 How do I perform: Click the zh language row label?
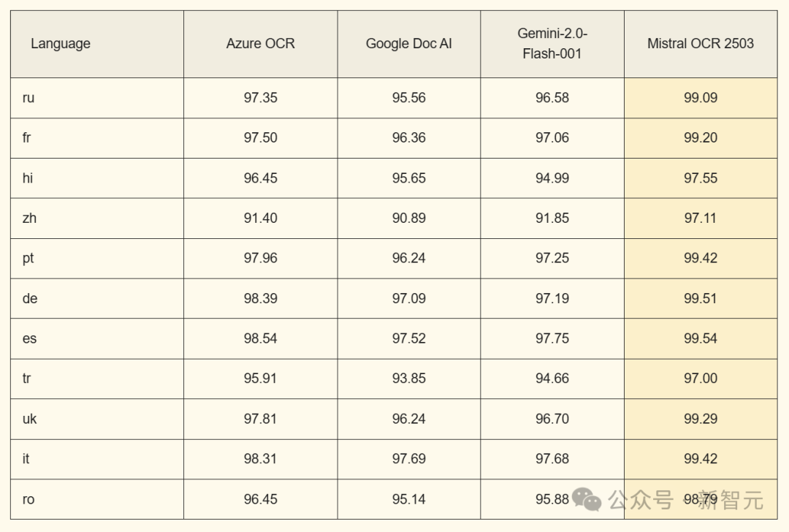coord(29,218)
